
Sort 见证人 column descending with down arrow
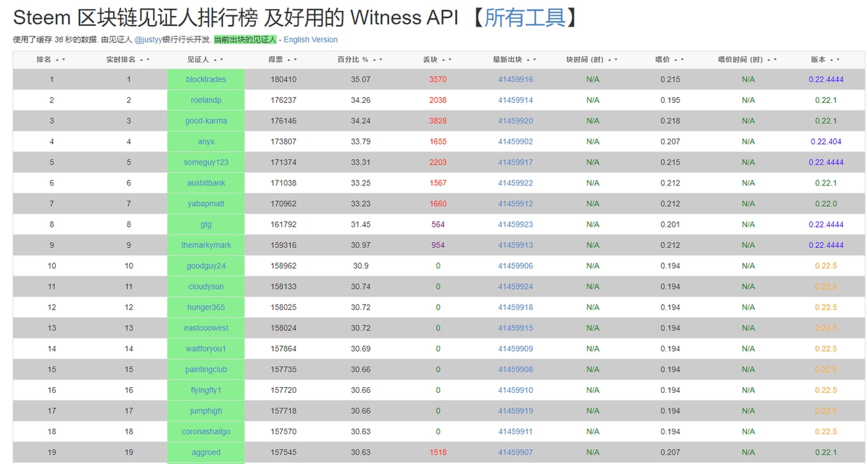[221, 60]
